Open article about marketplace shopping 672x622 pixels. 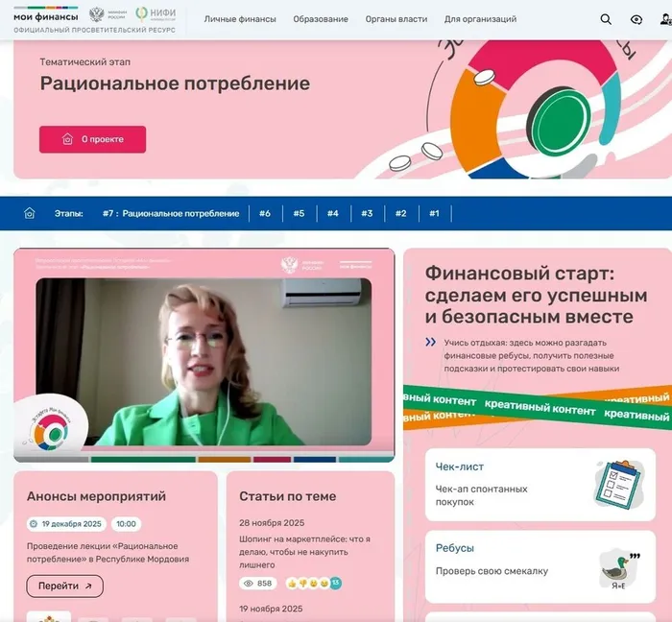[x=304, y=552]
